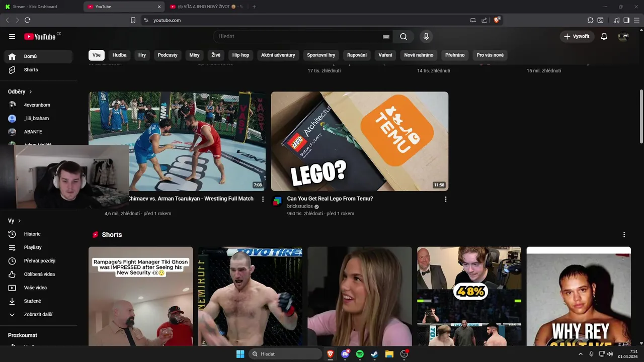Open Přehrát později in the sidebar
Image resolution: width=644 pixels, height=362 pixels.
(x=39, y=261)
